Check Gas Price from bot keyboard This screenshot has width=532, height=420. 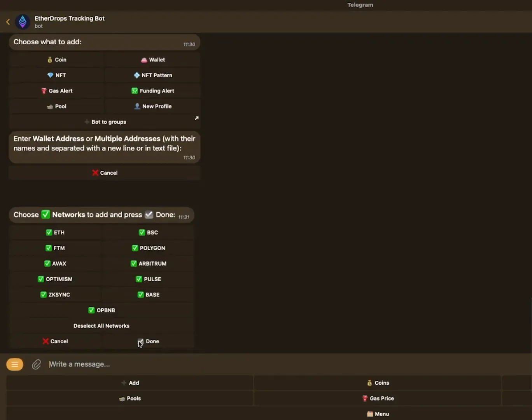[x=378, y=398]
